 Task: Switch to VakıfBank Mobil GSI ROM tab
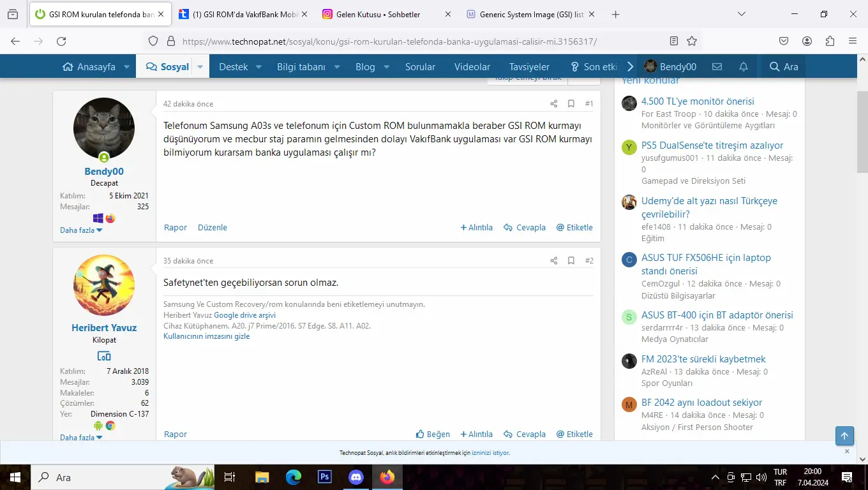click(243, 14)
